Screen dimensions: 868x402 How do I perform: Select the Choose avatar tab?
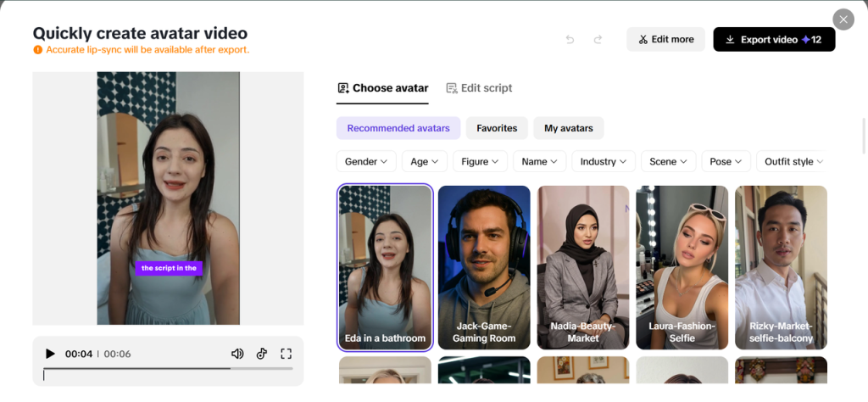pyautogui.click(x=382, y=88)
